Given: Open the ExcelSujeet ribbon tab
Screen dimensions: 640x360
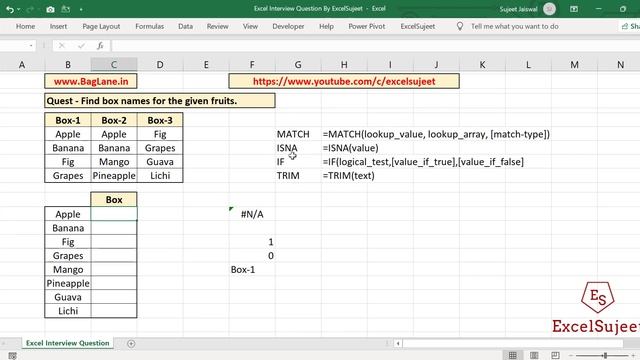Looking at the screenshot, I should [418, 26].
